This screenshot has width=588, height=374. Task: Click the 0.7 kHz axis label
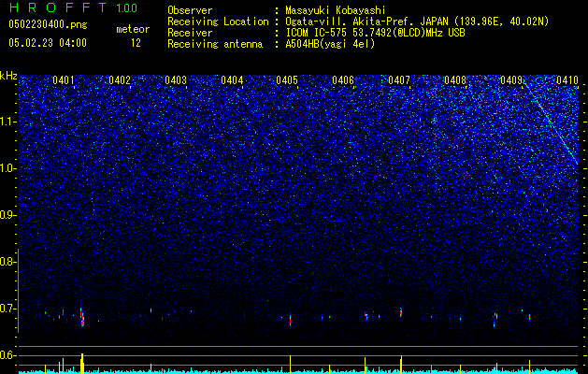[7, 309]
